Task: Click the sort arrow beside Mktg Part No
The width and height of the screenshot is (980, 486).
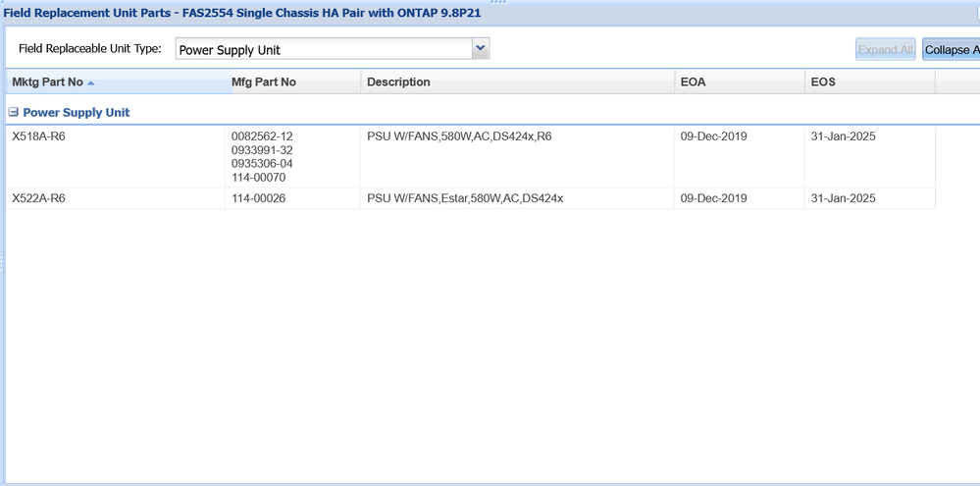Action: tap(90, 82)
